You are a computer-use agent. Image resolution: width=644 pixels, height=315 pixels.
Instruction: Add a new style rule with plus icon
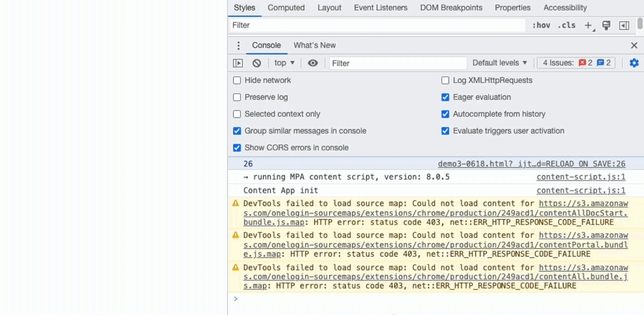pos(589,26)
